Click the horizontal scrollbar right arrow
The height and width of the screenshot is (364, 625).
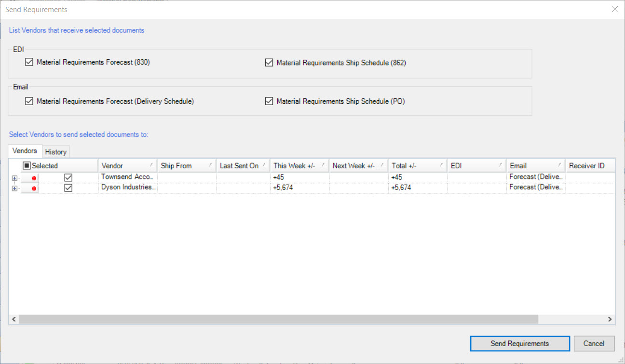point(610,319)
